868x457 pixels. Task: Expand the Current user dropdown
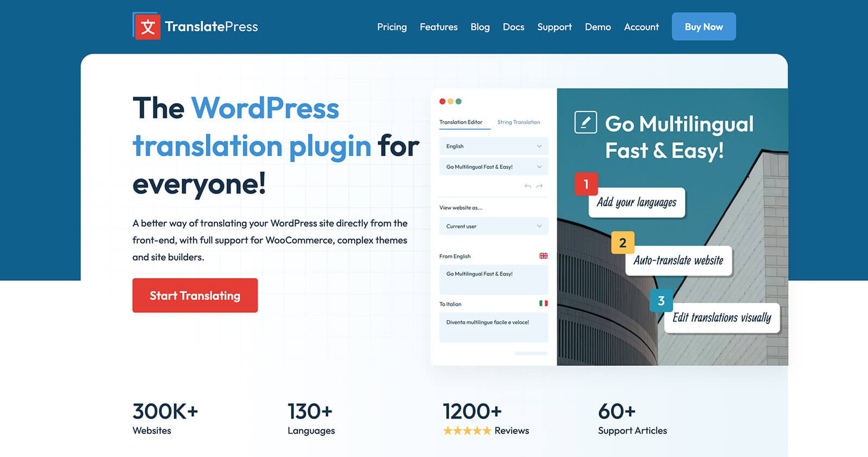click(494, 227)
